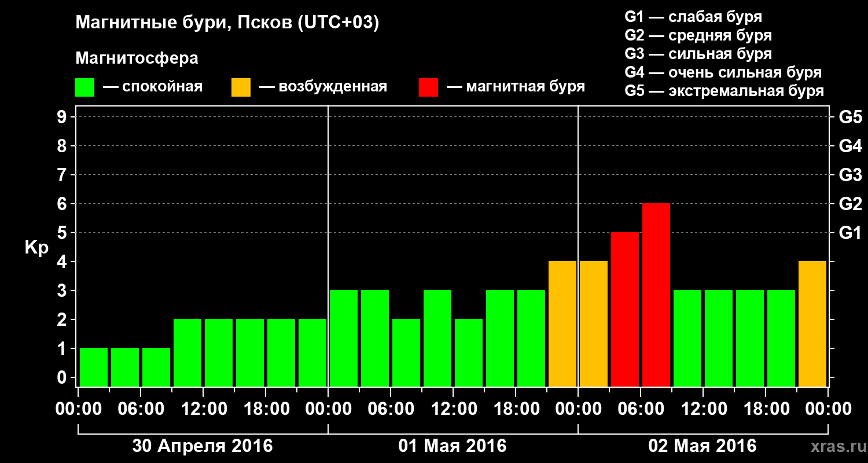The width and height of the screenshot is (868, 463).
Task: Click the first green Kp 3 bar on 01 May
Action: coord(344,339)
